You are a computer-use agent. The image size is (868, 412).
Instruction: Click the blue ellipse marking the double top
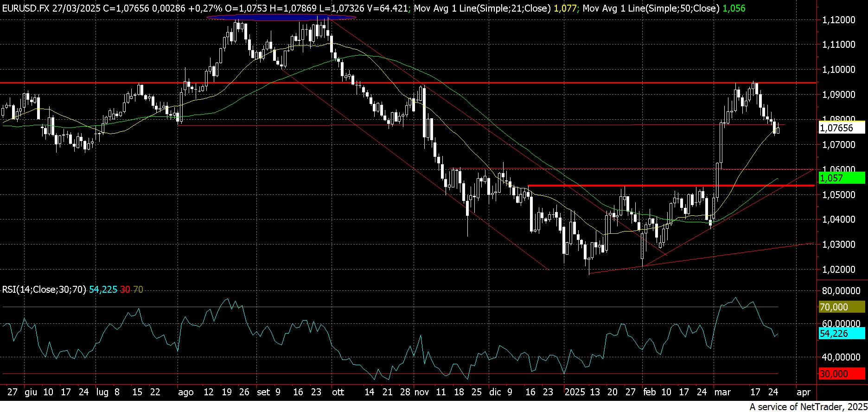pyautogui.click(x=281, y=18)
